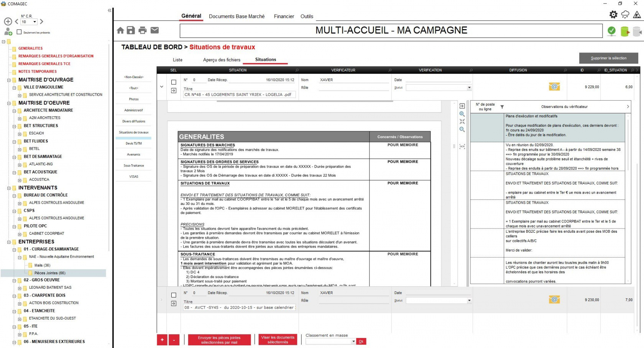Switch to 'Aperçu des fichiers' tab
This screenshot has width=644, height=348.
(x=222, y=60)
